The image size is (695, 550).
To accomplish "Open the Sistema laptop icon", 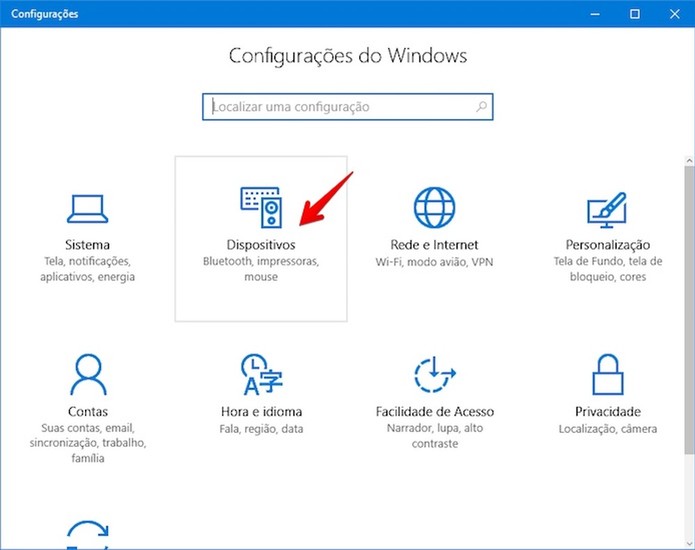I will (x=87, y=209).
